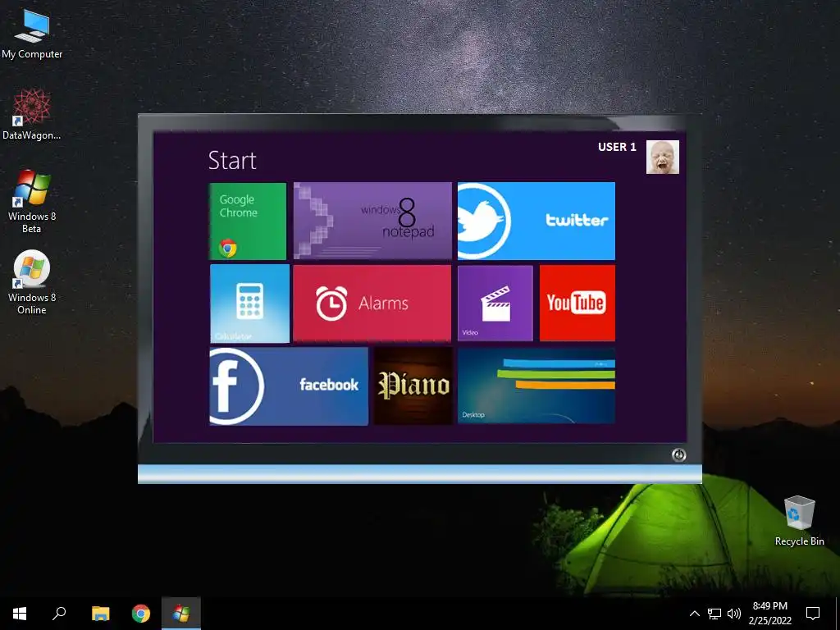840x630 pixels.
Task: Open the volume tray icon
Action: click(x=734, y=614)
